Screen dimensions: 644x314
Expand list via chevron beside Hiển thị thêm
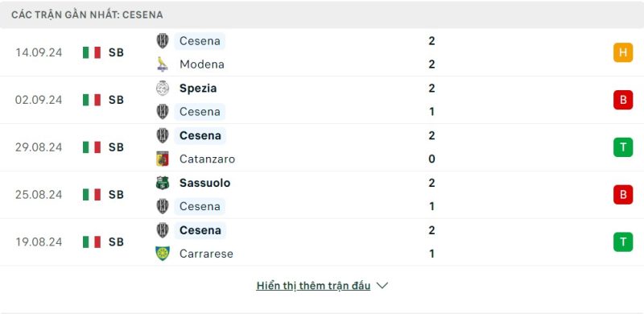click(x=382, y=286)
